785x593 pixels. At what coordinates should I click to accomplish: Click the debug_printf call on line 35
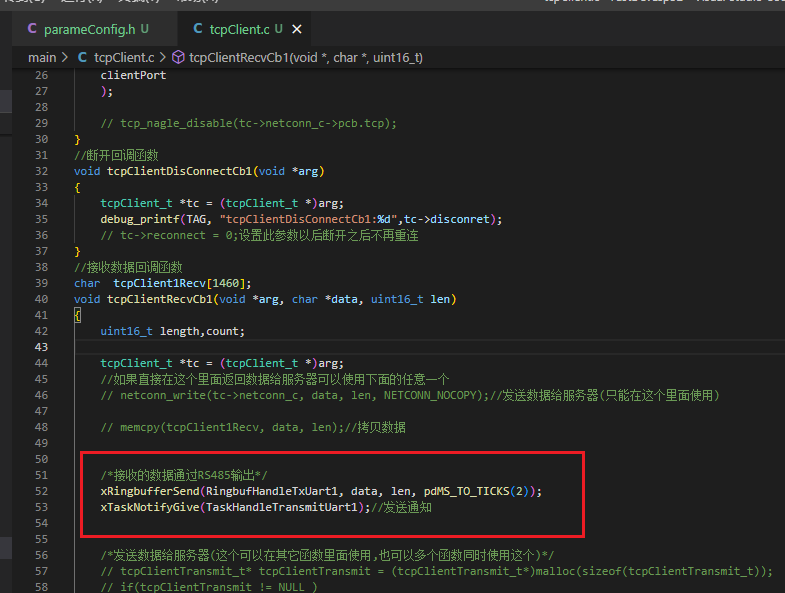(140, 219)
